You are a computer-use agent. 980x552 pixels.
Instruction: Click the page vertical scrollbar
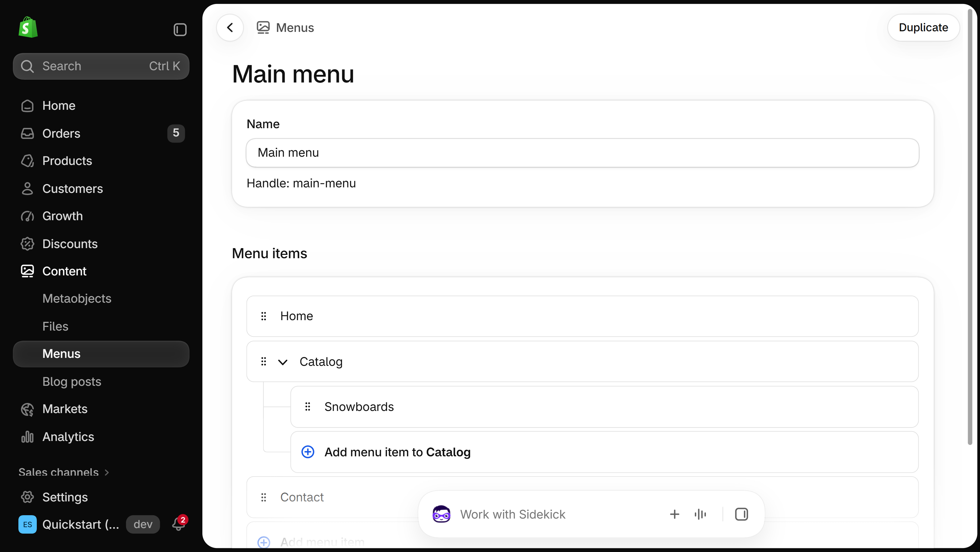point(970,227)
